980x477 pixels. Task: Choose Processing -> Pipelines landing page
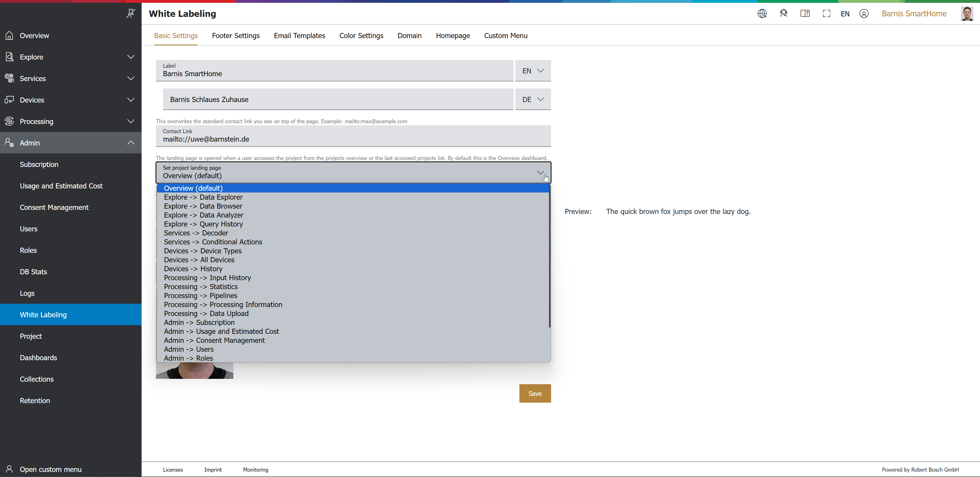200,296
